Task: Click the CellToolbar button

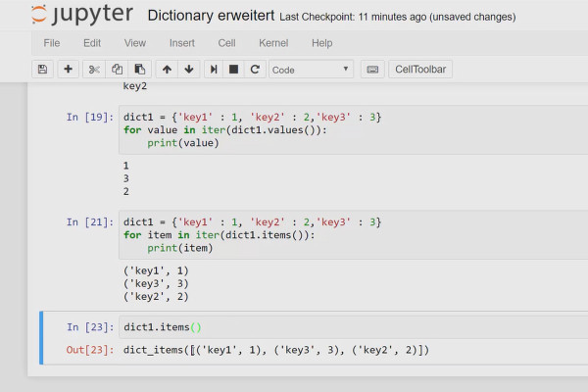Action: (420, 70)
